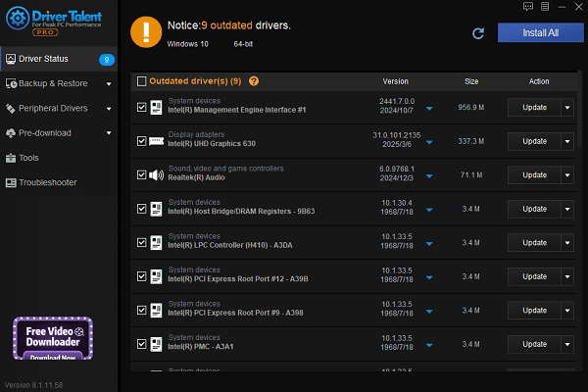
Task: Open Update options arrow for Intel PMC
Action: pos(567,344)
